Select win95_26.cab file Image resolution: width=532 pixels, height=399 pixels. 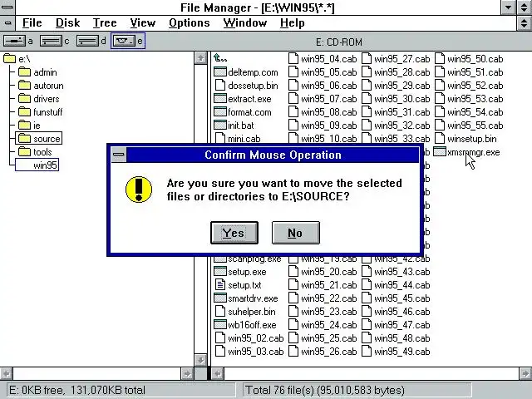[323, 351]
